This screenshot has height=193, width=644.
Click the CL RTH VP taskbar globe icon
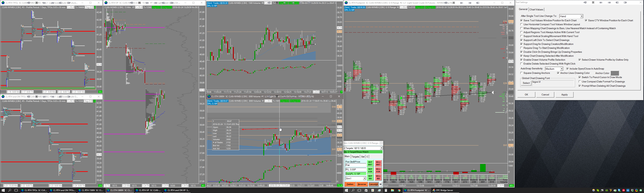pos(137,190)
